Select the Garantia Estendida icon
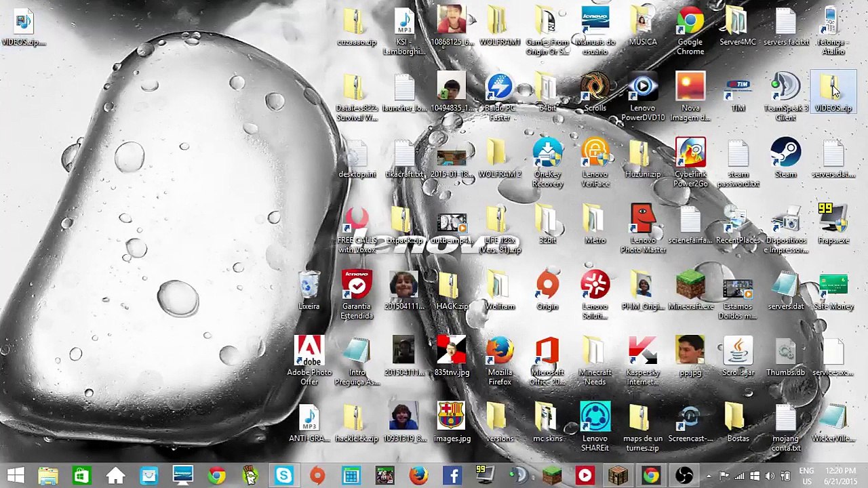 coord(357,295)
